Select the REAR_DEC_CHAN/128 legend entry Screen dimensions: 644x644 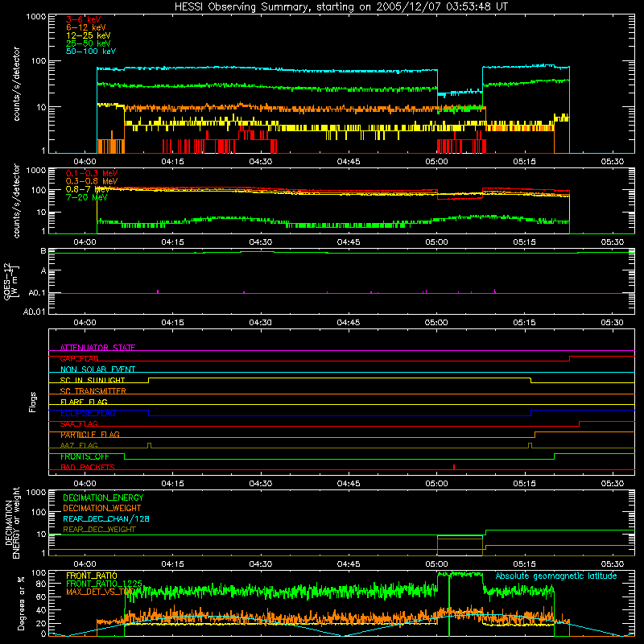click(x=106, y=519)
